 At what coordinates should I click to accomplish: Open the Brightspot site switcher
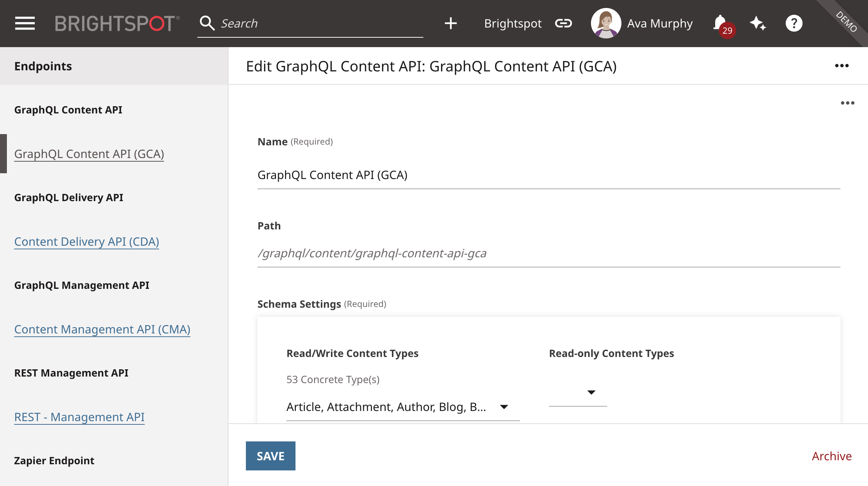pos(513,24)
